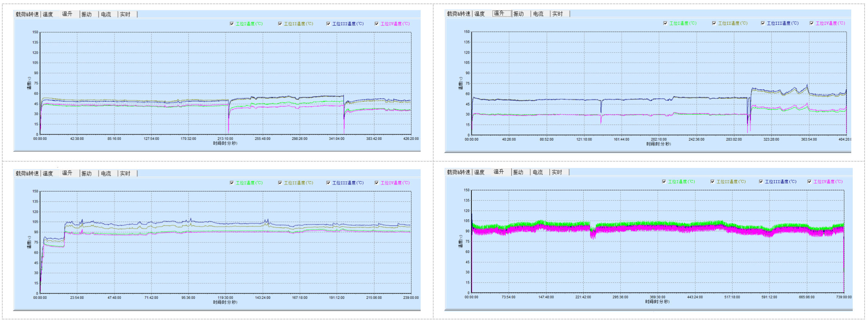Screen dimensions: 868x321
Task: Click the 载荷&转速 tab in bottom-right panel
Action: tap(459, 172)
